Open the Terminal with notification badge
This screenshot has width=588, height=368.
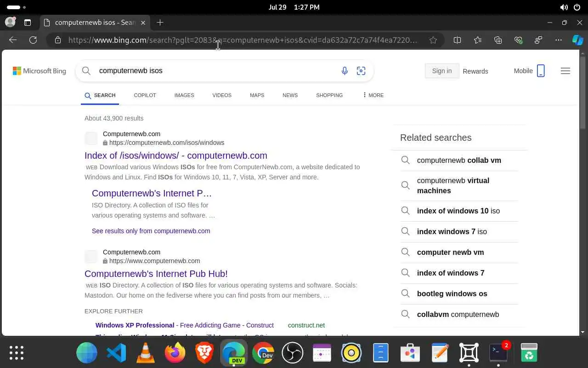tap(498, 353)
